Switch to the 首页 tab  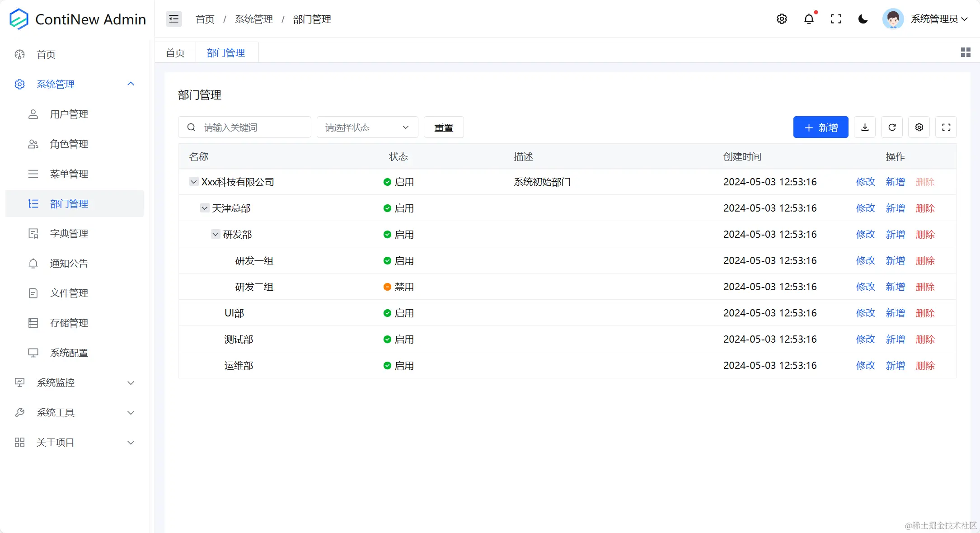tap(175, 52)
